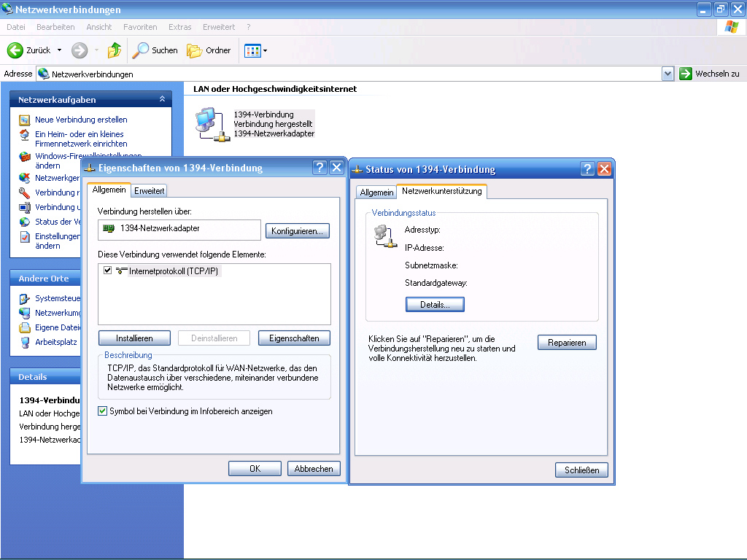Click Neue Verbindung erstellen icon in sidebar
This screenshot has width=747, height=560.
24,120
